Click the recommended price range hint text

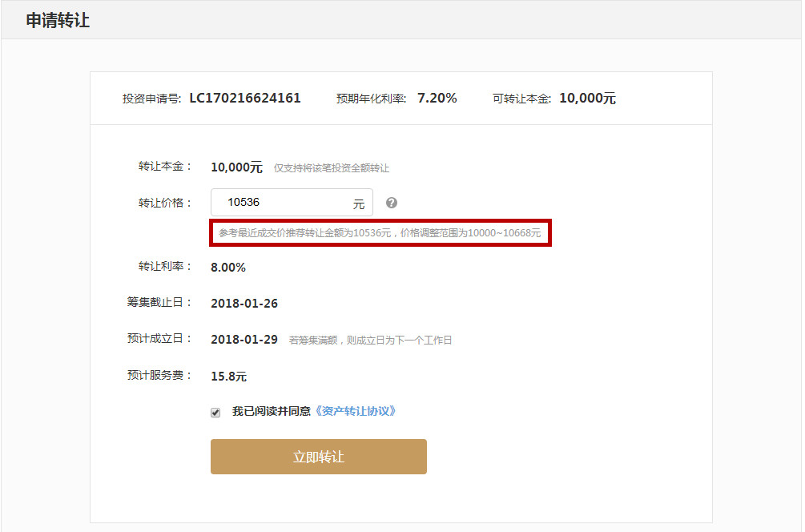coord(380,233)
